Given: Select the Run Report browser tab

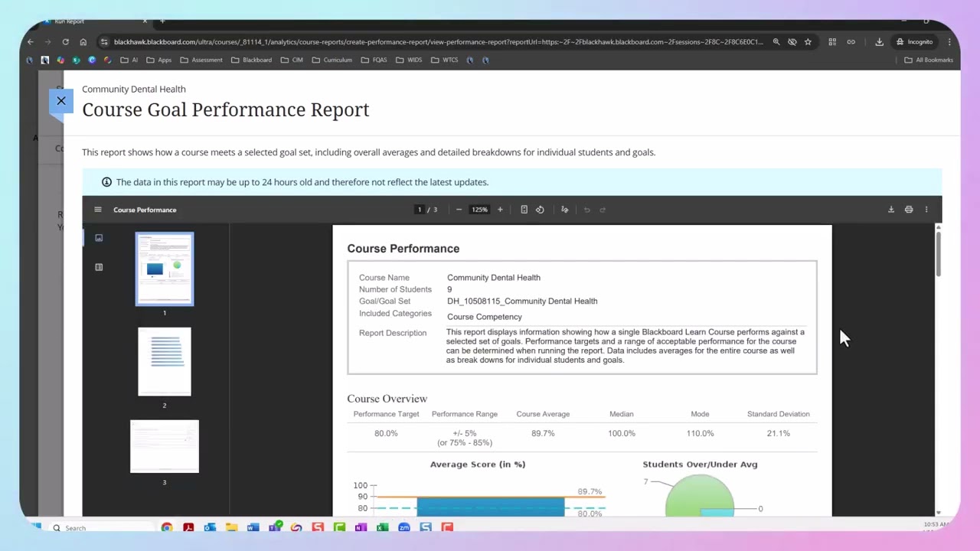Looking at the screenshot, I should (90, 21).
